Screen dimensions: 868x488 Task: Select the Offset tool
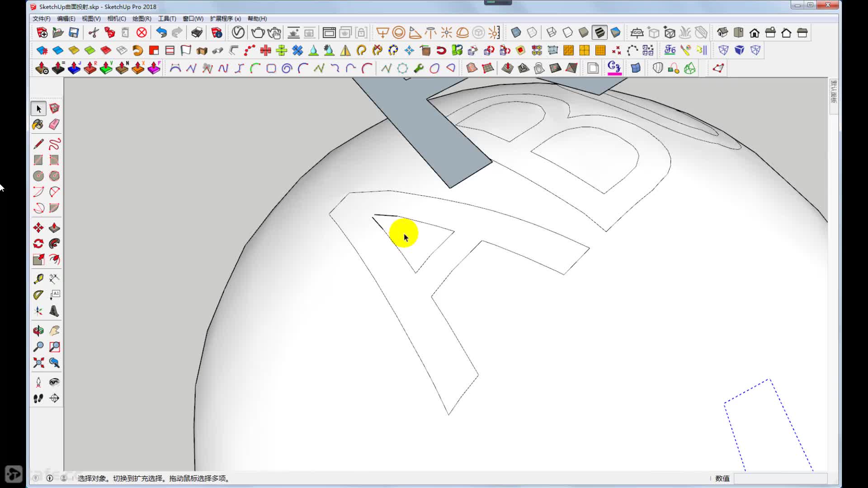[x=54, y=259]
